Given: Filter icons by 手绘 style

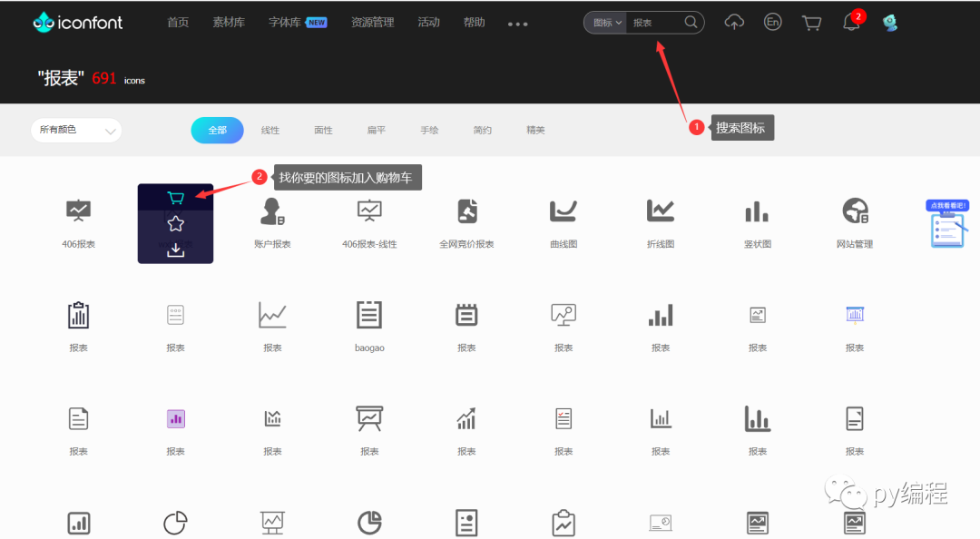Looking at the screenshot, I should [x=429, y=130].
